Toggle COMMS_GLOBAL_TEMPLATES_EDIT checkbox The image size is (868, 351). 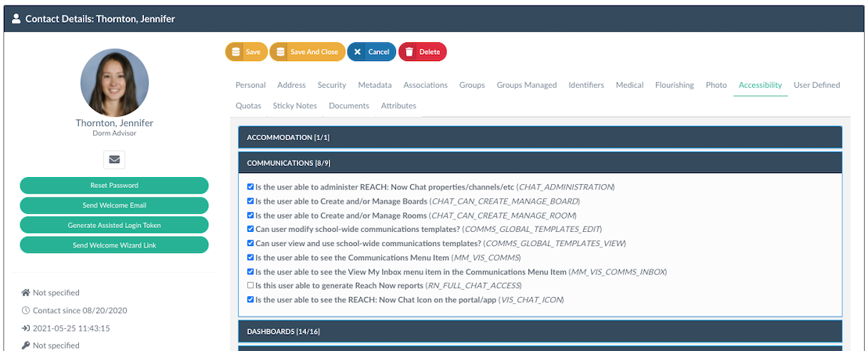pos(250,229)
